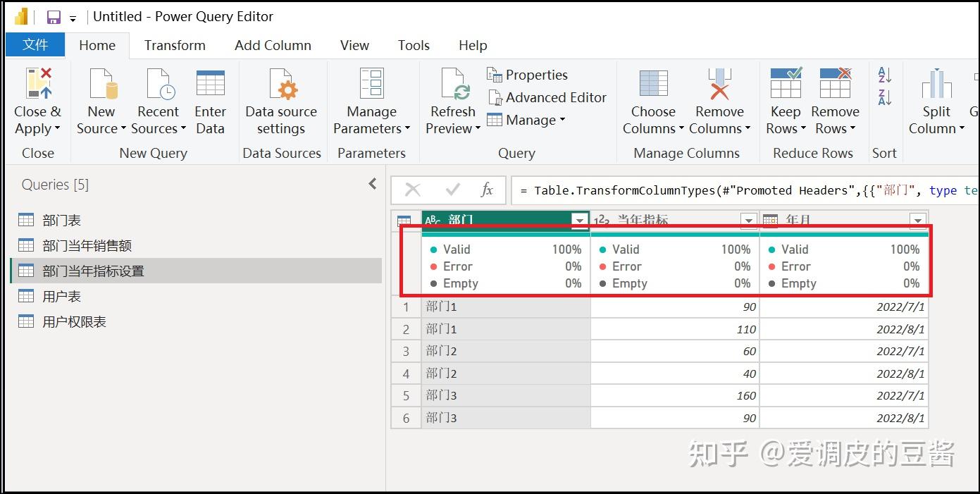Click the Valid quality bar above 当年指标
This screenshot has height=494, width=980.
pos(638,249)
